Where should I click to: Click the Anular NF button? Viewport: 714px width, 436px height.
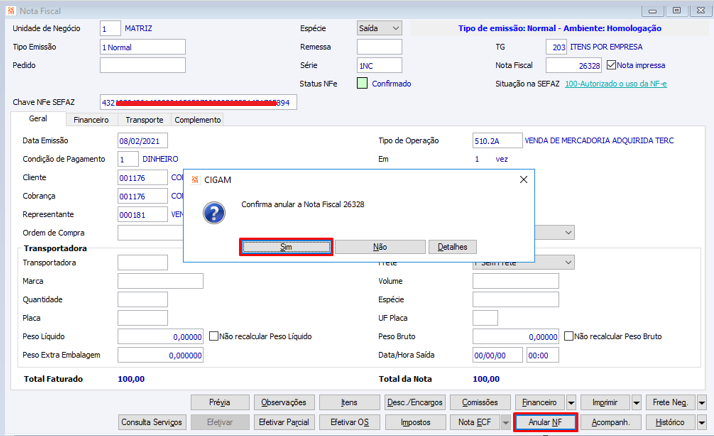coord(546,422)
